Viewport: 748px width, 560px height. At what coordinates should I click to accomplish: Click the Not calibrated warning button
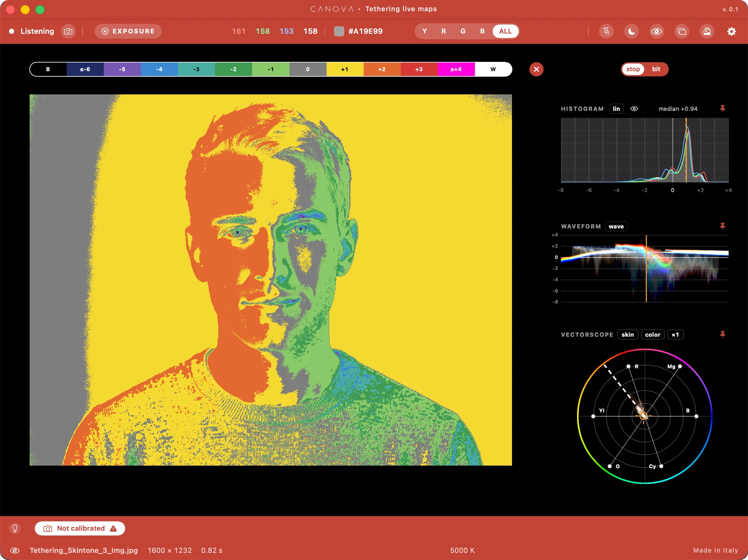click(x=80, y=528)
